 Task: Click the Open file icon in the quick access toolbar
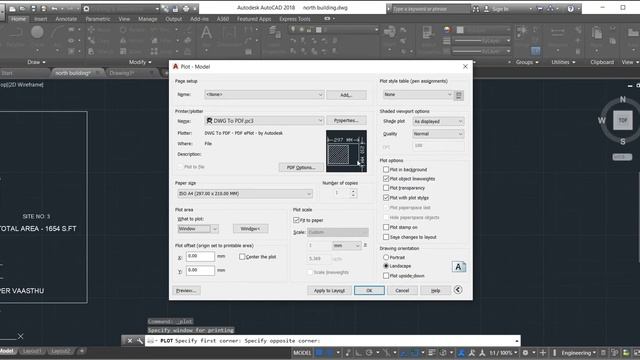tap(23, 9)
